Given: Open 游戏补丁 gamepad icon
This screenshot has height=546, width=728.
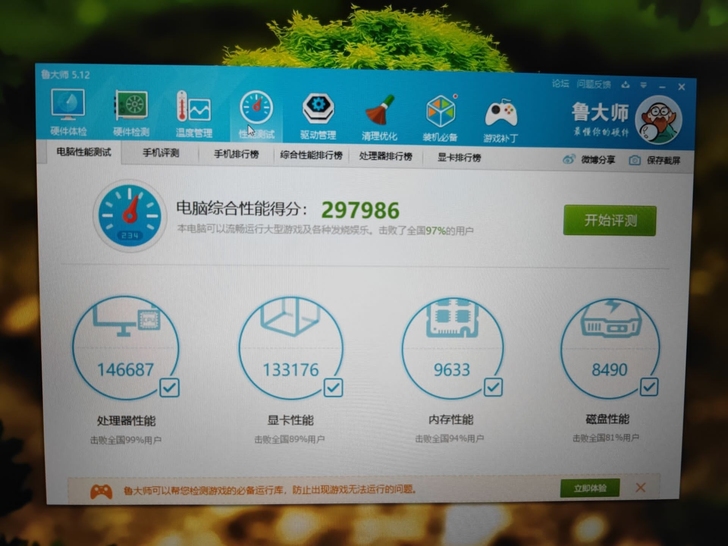Looking at the screenshot, I should coord(500,119).
